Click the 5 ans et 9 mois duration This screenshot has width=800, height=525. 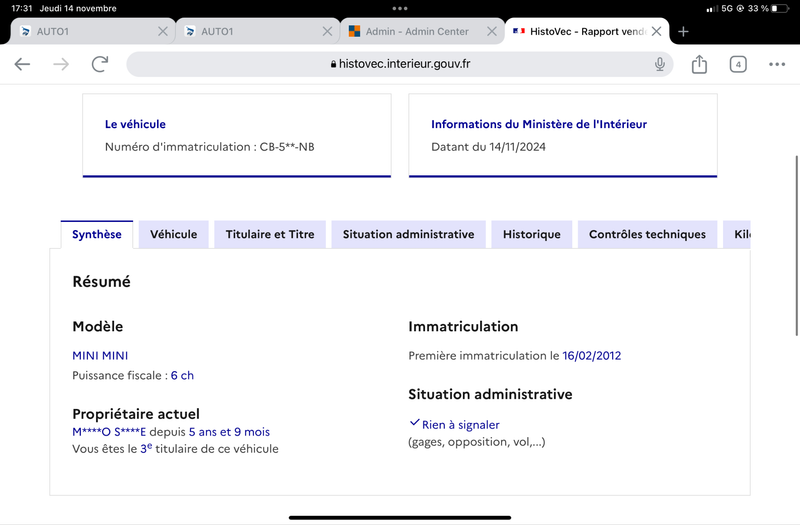coord(229,432)
